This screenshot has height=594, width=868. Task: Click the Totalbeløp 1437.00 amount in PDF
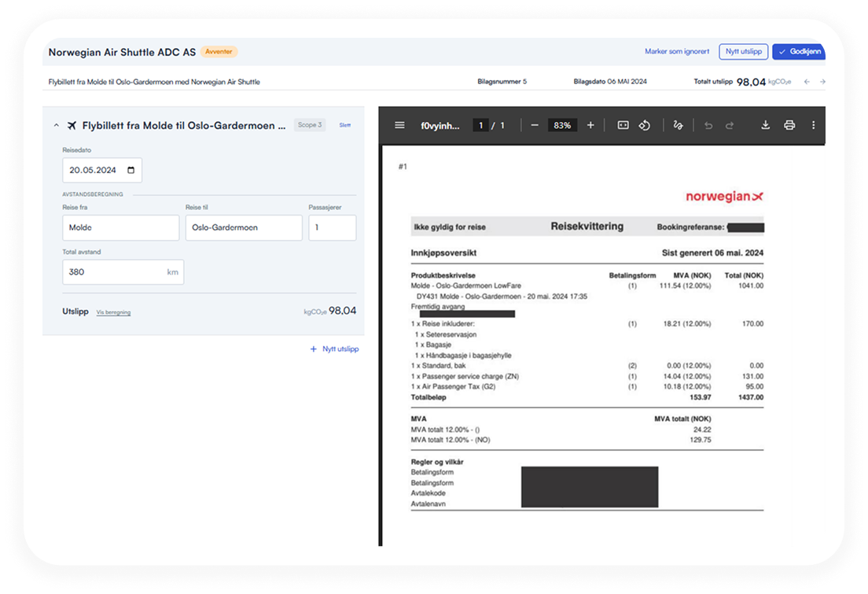(x=751, y=397)
